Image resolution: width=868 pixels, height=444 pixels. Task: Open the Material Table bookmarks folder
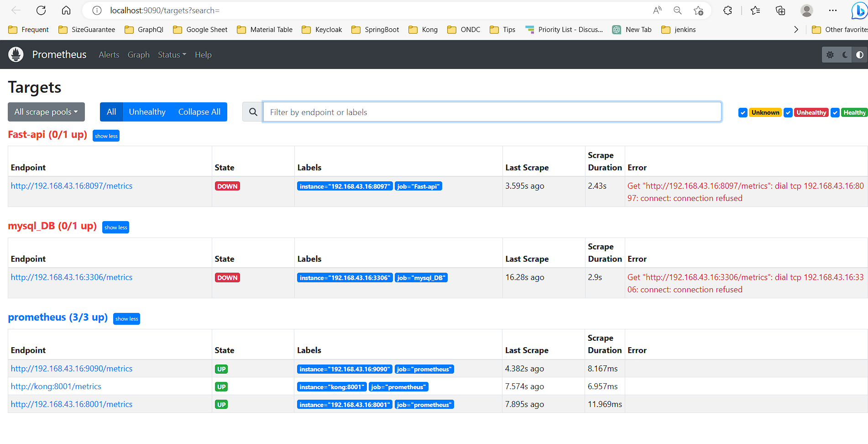pos(265,30)
